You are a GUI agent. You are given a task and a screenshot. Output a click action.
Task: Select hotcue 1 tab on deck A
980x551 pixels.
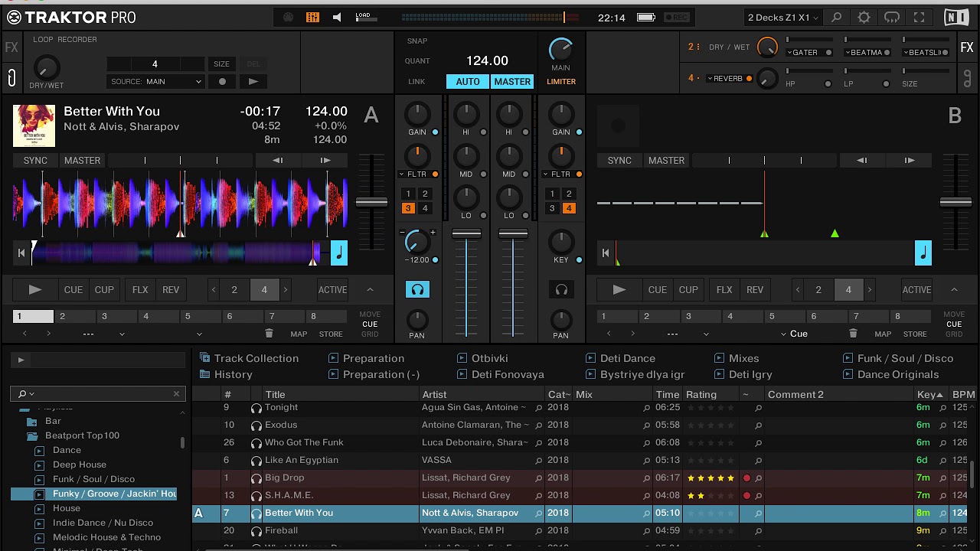pyautogui.click(x=33, y=316)
